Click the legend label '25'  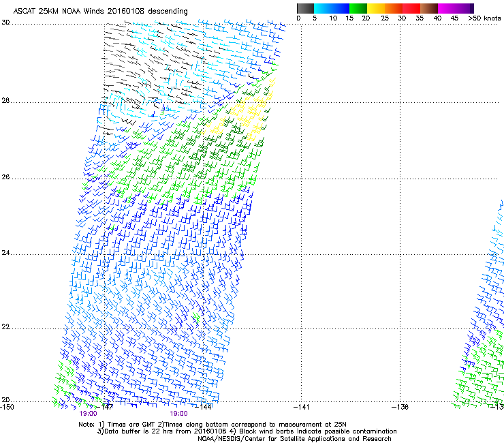coord(385,18)
